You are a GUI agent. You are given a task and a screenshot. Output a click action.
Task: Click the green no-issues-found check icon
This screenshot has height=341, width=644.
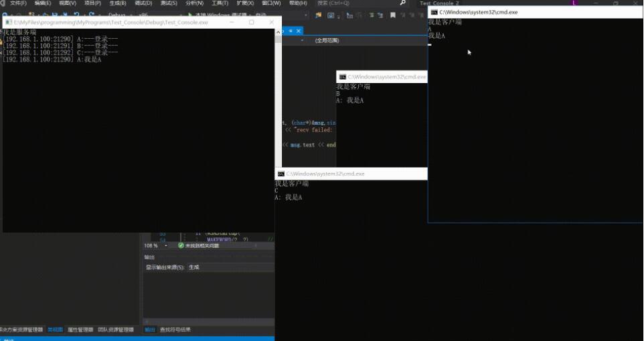[x=181, y=245]
